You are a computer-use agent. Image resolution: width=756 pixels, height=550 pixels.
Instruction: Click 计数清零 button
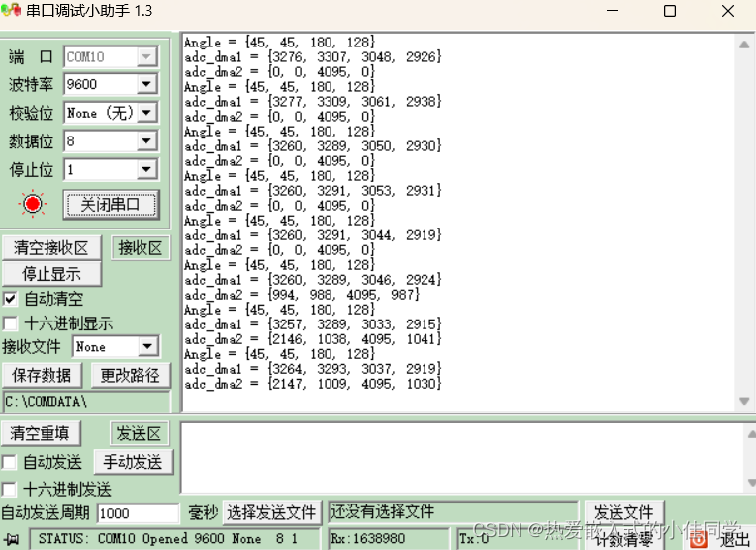pyautogui.click(x=623, y=538)
